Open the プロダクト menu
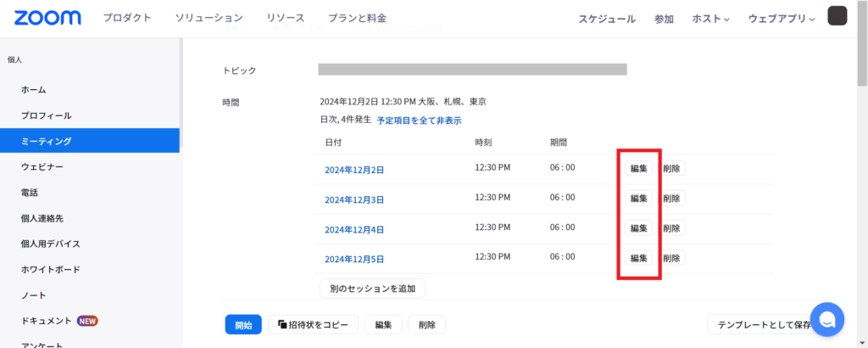Screen dimensions: 868x348 click(127, 18)
